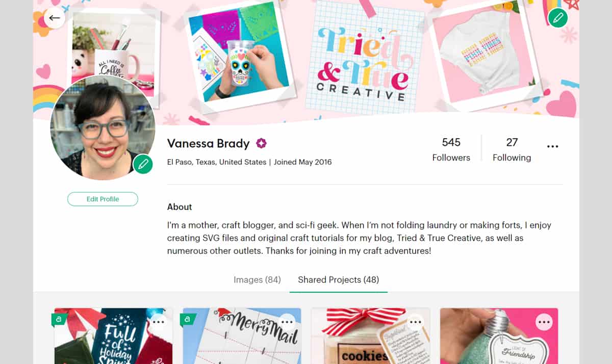Open the profile three-dots menu next to Following
The height and width of the screenshot is (364, 612).
pos(552,146)
